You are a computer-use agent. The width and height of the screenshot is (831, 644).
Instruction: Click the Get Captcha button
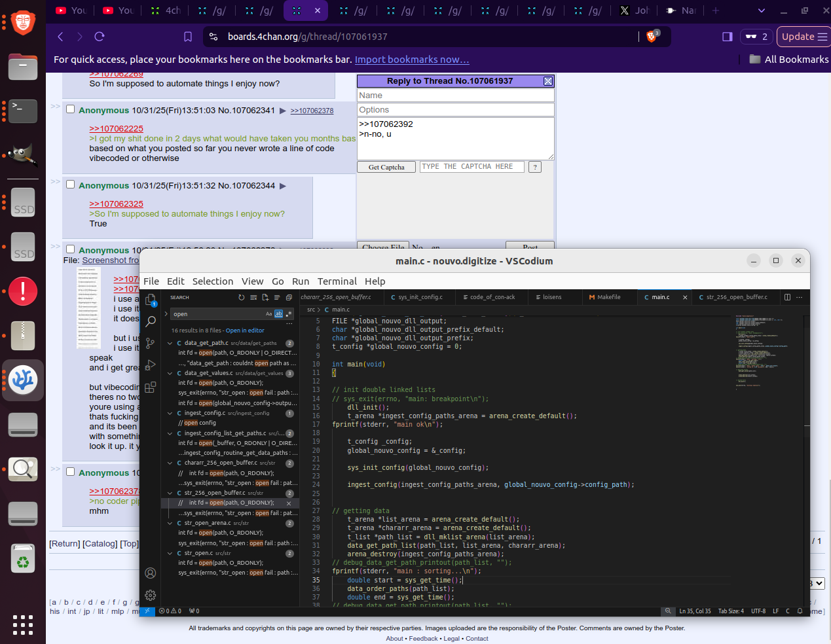point(386,167)
